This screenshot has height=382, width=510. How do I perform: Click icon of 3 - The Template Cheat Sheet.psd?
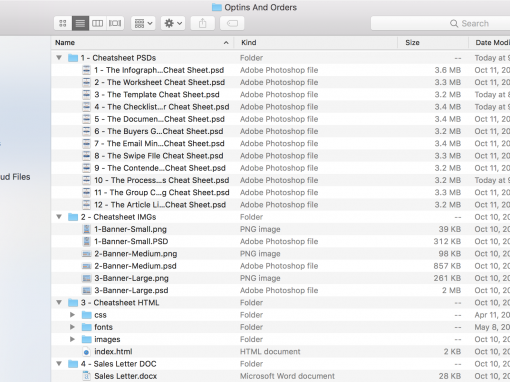click(x=86, y=95)
